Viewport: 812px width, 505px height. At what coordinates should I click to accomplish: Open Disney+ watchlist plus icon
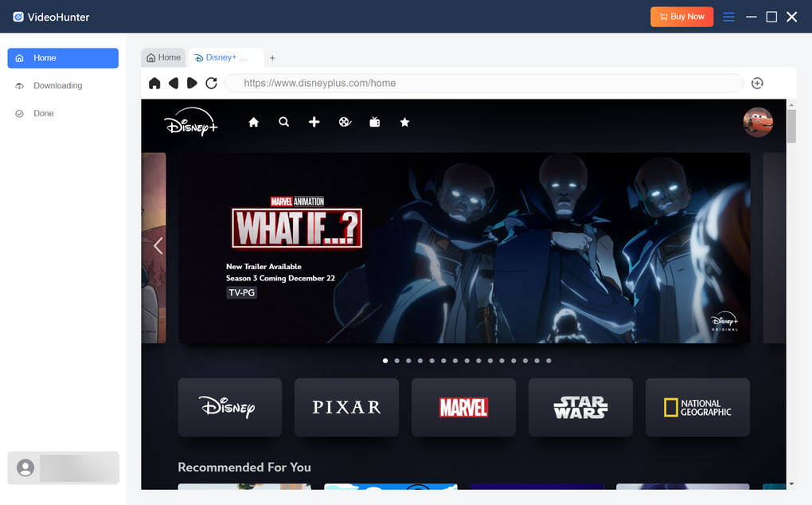[314, 122]
